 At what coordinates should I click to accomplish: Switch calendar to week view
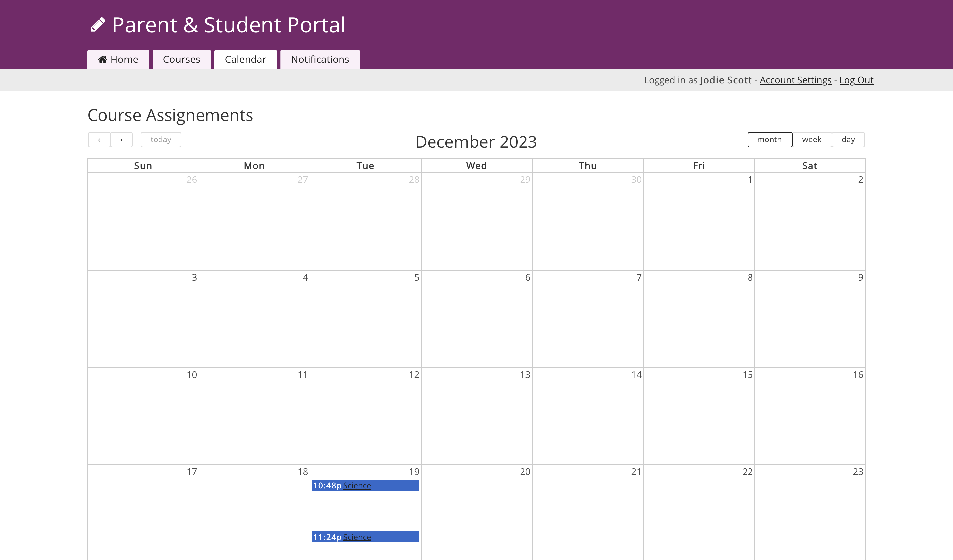(812, 140)
